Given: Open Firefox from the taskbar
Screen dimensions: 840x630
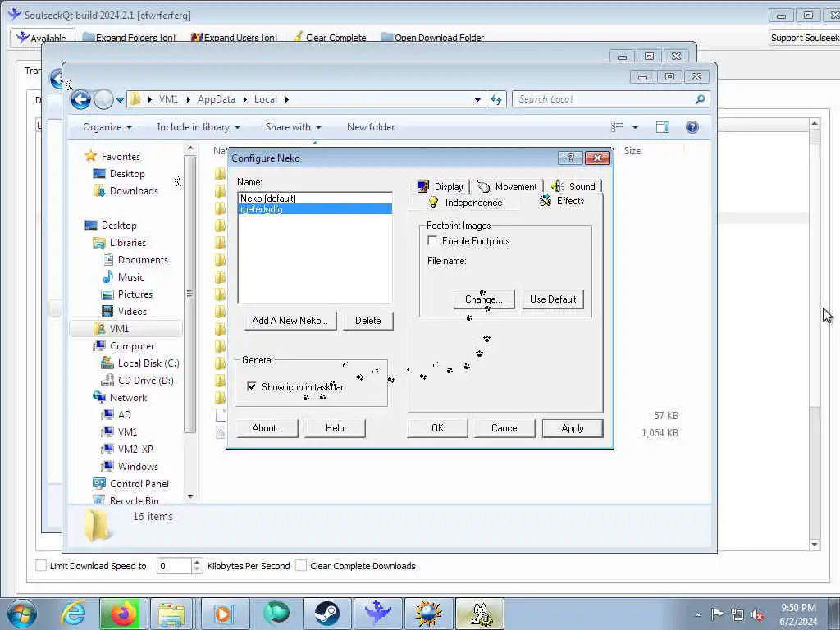Looking at the screenshot, I should pyautogui.click(x=123, y=614).
